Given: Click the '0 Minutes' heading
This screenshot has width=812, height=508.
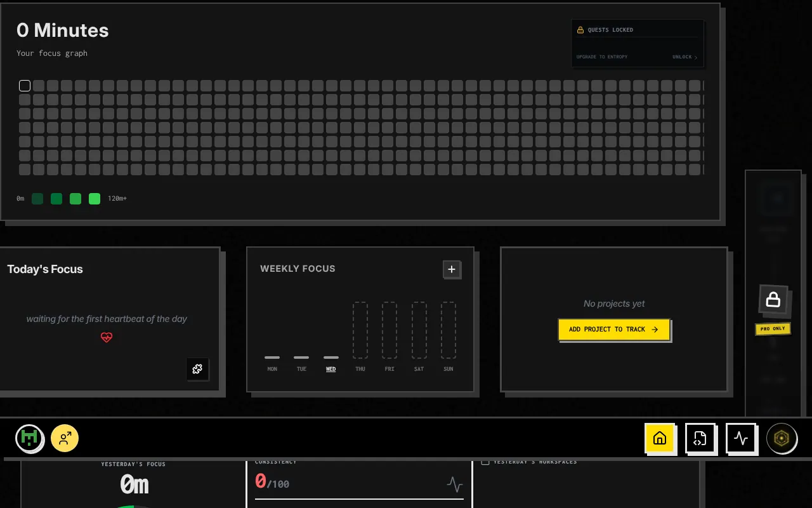Looking at the screenshot, I should (x=63, y=30).
